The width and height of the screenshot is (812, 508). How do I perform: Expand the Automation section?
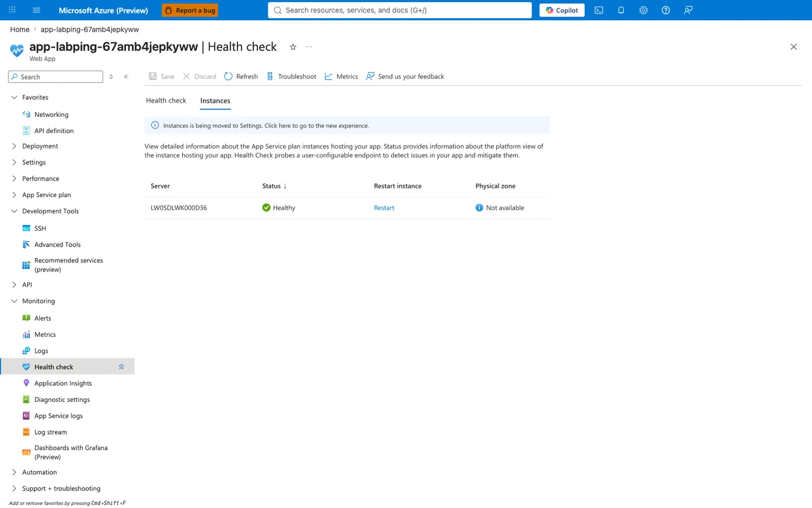[14, 472]
